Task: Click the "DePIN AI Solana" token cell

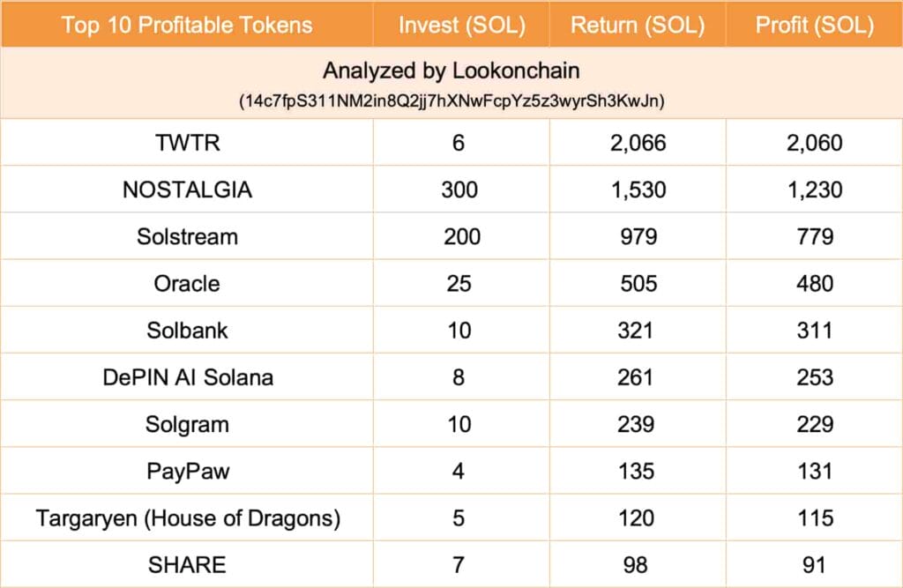Action: [x=187, y=377]
